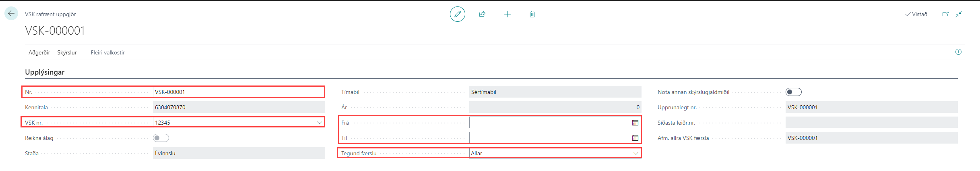980x171 pixels.
Task: Click the trash delete icon
Action: pos(532,14)
